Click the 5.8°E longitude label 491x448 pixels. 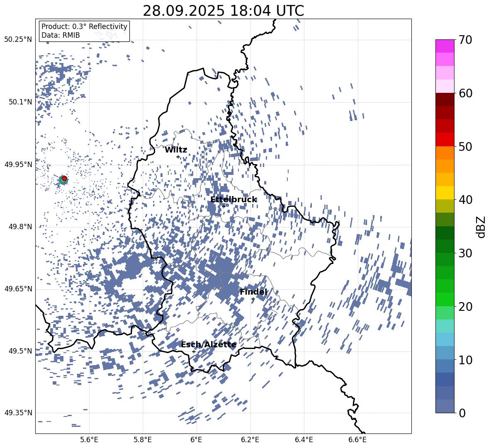(x=143, y=440)
